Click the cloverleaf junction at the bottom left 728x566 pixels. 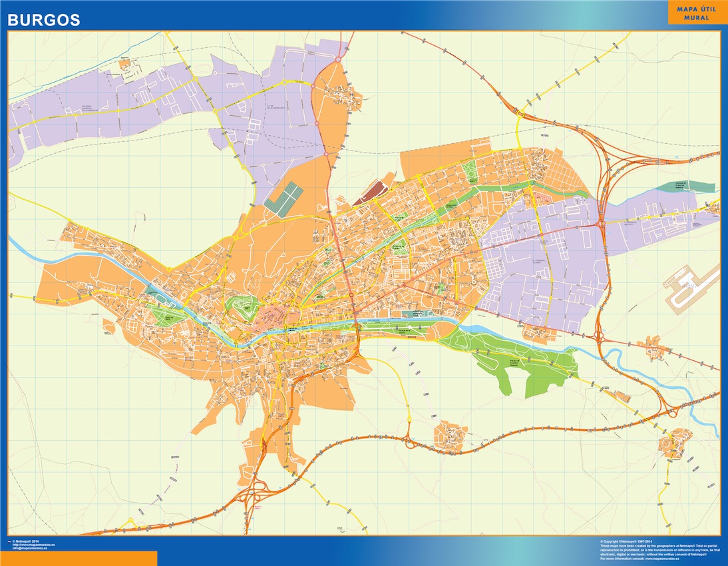pyautogui.click(x=255, y=497)
